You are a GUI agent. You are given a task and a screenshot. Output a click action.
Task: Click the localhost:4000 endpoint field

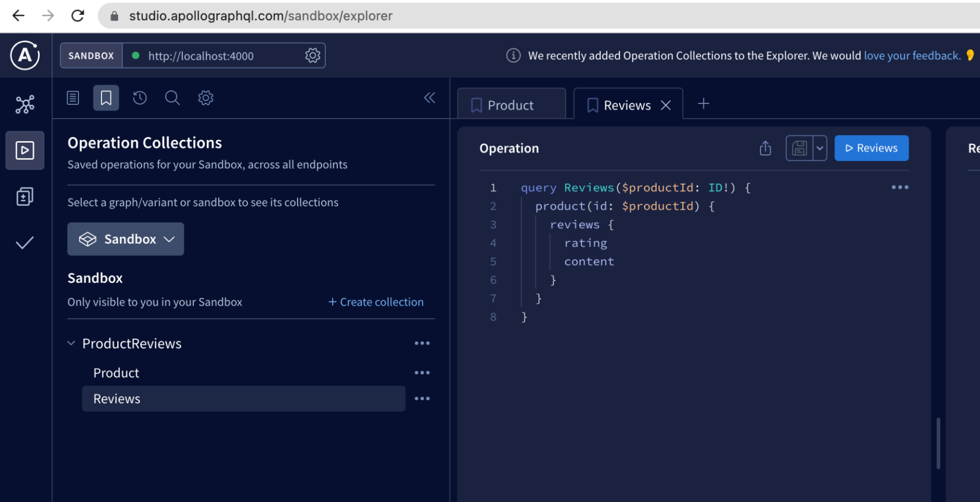pos(201,56)
